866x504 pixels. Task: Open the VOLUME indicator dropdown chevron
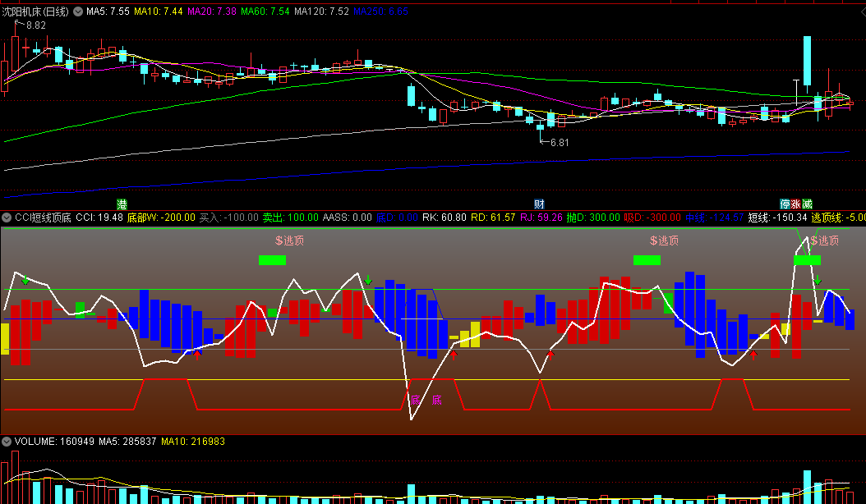tap(7, 442)
